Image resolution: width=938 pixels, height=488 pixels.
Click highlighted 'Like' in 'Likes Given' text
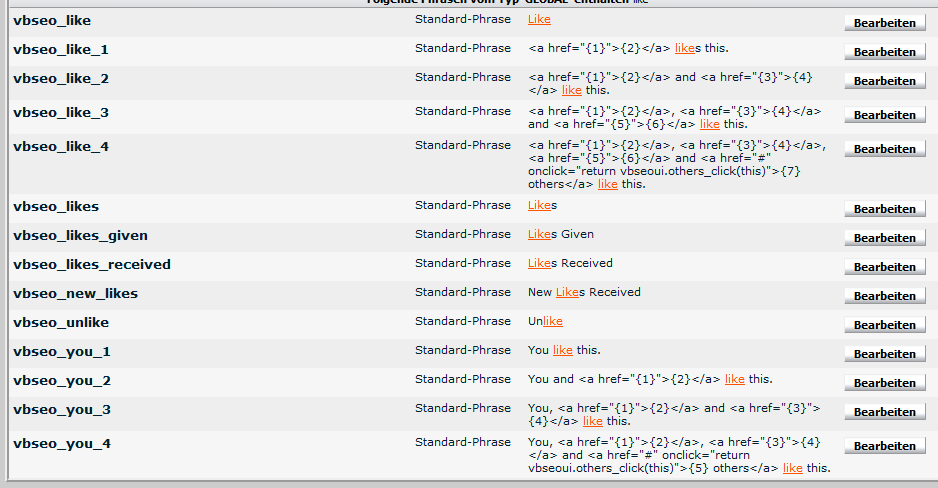click(539, 234)
